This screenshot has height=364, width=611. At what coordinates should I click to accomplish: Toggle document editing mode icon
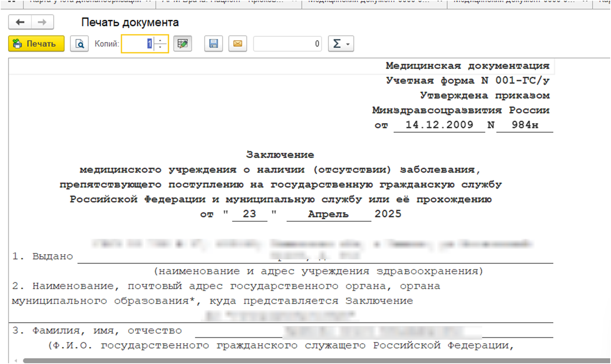[x=183, y=44]
